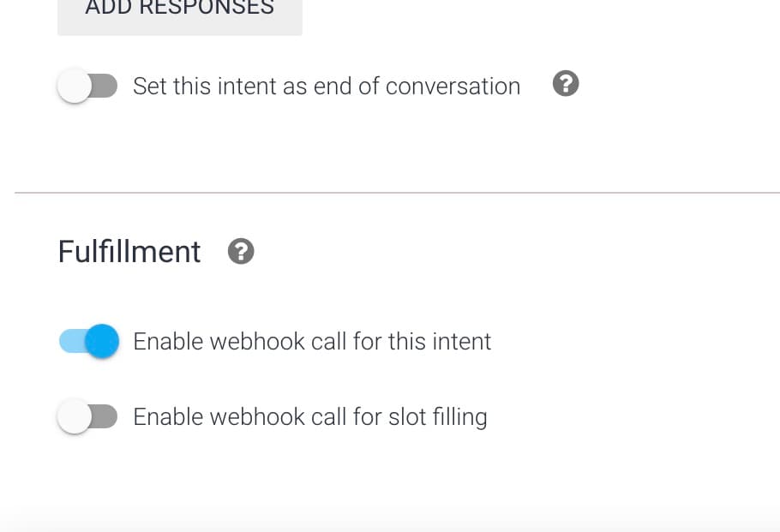The width and height of the screenshot is (780, 532).
Task: Click 'Set this intent as end of conversation' text
Action: [327, 86]
